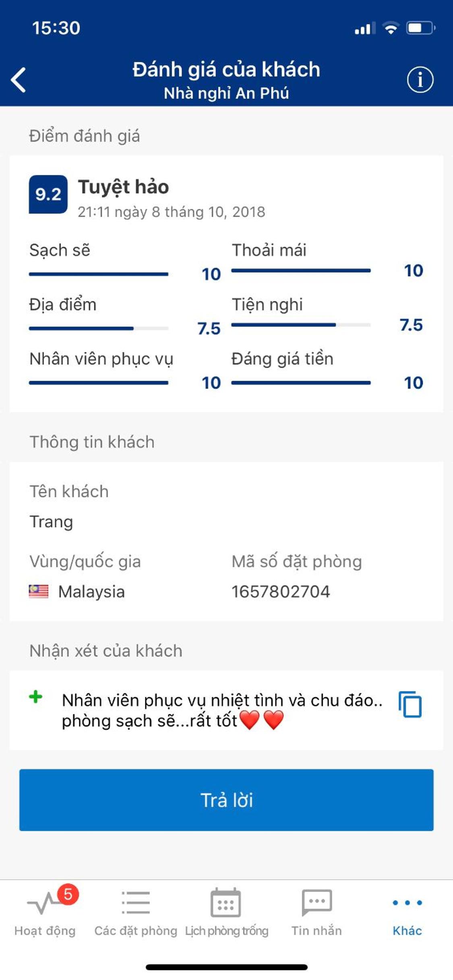The height and width of the screenshot is (980, 453).
Task: Tap the Sạch sẽ rating bar
Action: tap(99, 274)
